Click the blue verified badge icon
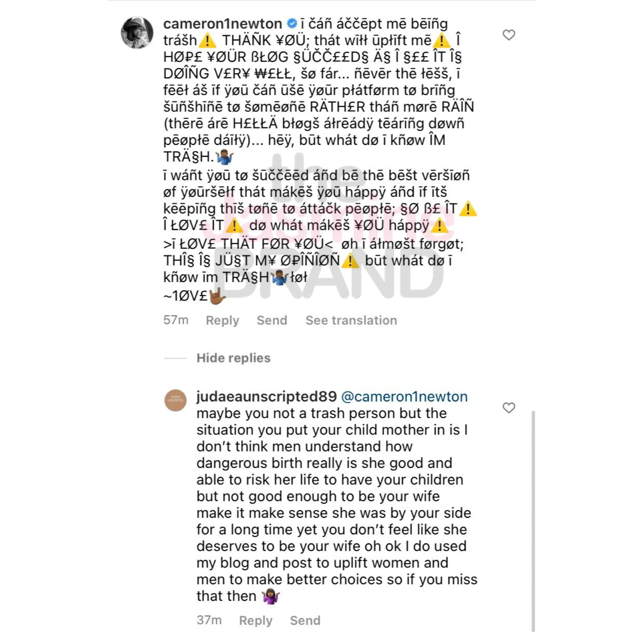Screen dimensions: 644x644 click(292, 24)
